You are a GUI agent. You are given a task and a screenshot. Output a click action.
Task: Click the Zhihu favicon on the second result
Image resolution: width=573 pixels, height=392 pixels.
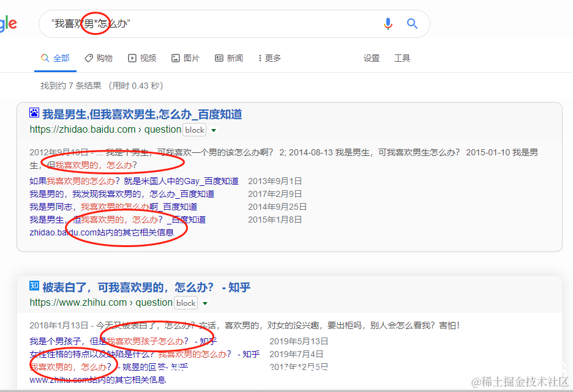point(34,286)
